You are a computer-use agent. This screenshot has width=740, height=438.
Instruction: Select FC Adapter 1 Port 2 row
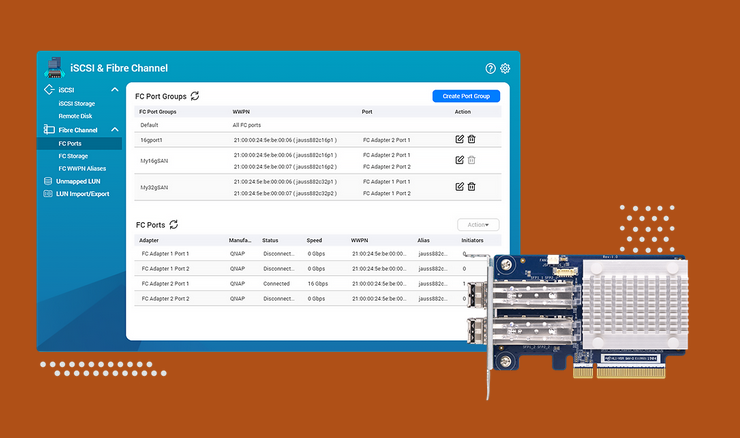pos(311,269)
